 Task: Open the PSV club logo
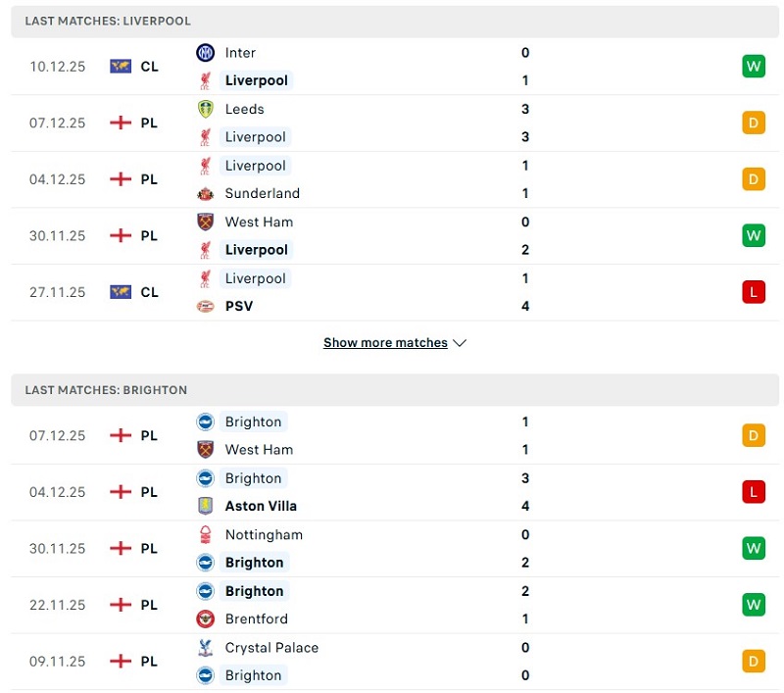[206, 306]
